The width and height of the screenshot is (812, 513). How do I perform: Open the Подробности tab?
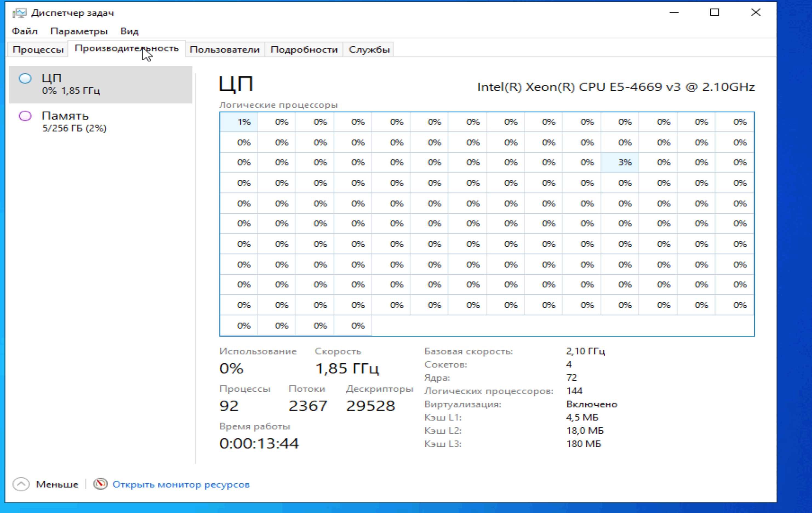tap(304, 50)
